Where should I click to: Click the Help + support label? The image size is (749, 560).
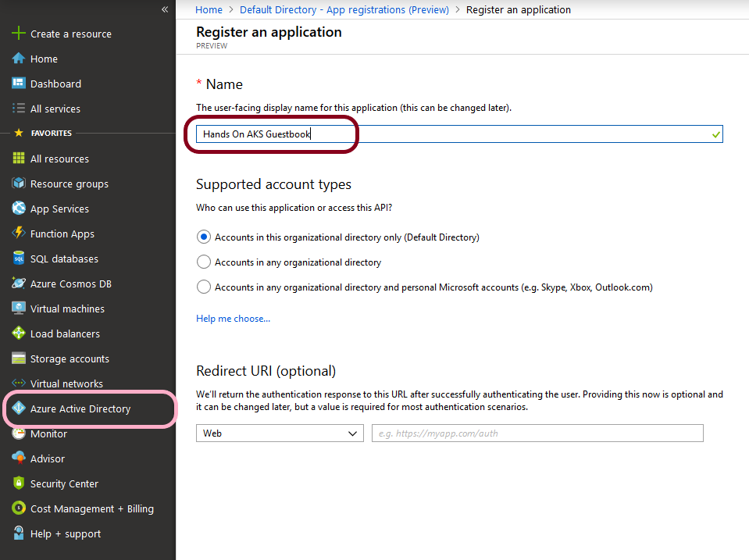click(x=66, y=533)
